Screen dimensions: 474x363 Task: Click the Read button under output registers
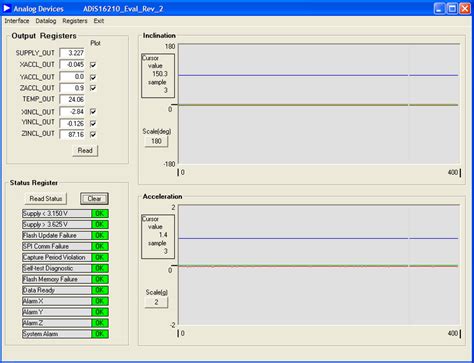[x=85, y=150]
